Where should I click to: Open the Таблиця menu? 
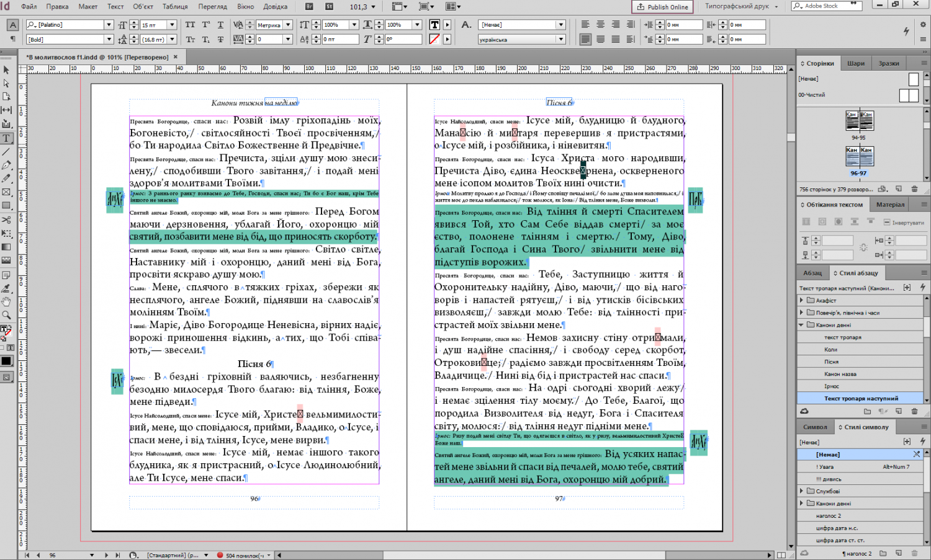[175, 7]
